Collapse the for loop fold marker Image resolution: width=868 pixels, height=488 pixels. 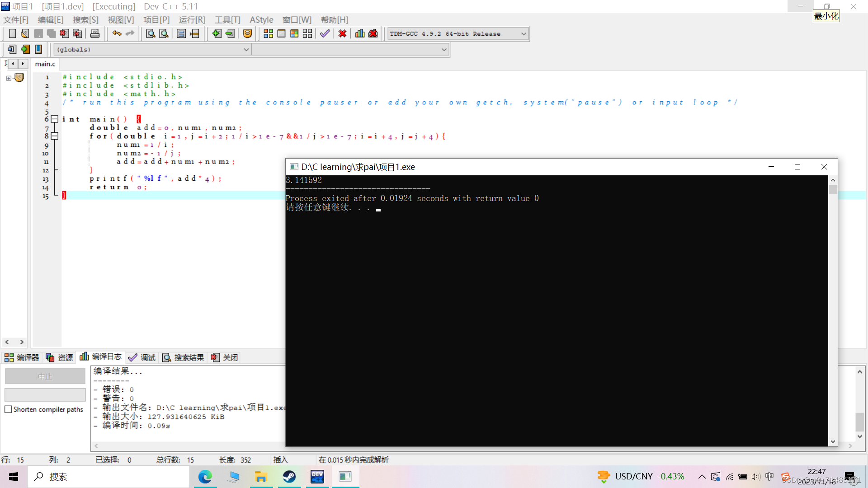tap(54, 136)
